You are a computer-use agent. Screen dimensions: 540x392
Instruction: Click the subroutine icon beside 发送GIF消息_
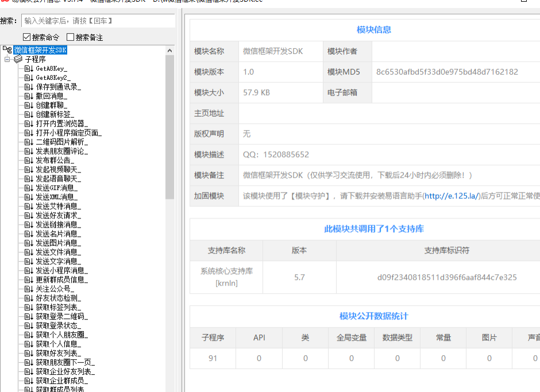coord(29,188)
